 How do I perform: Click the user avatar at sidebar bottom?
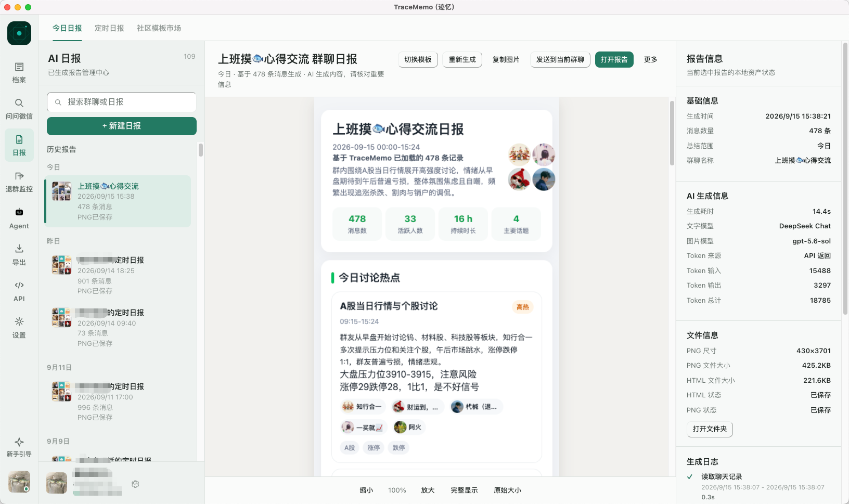(19, 482)
